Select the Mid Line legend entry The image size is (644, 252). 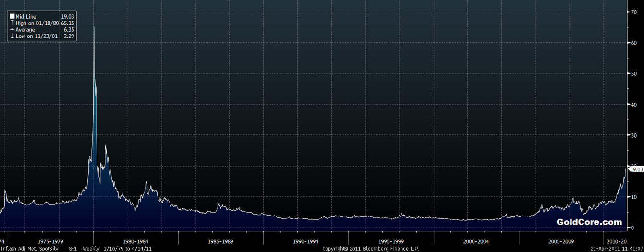[41, 17]
